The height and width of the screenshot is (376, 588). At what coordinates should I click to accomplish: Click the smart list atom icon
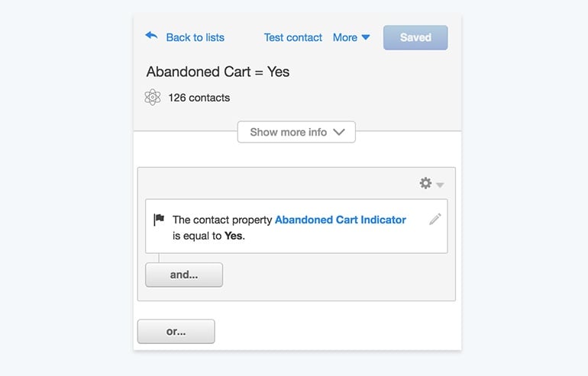pos(153,98)
